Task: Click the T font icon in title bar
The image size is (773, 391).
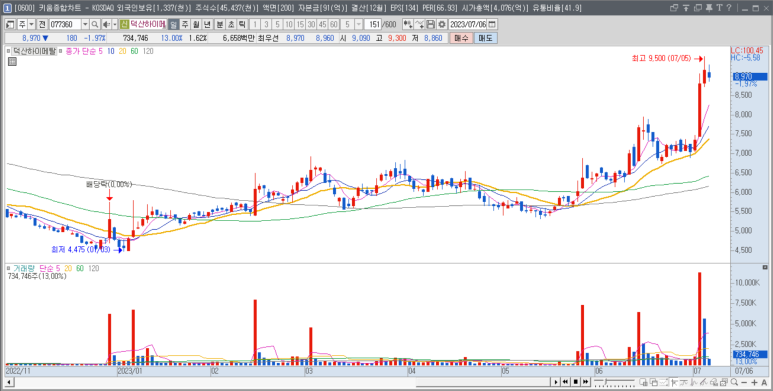Action: 719,8
